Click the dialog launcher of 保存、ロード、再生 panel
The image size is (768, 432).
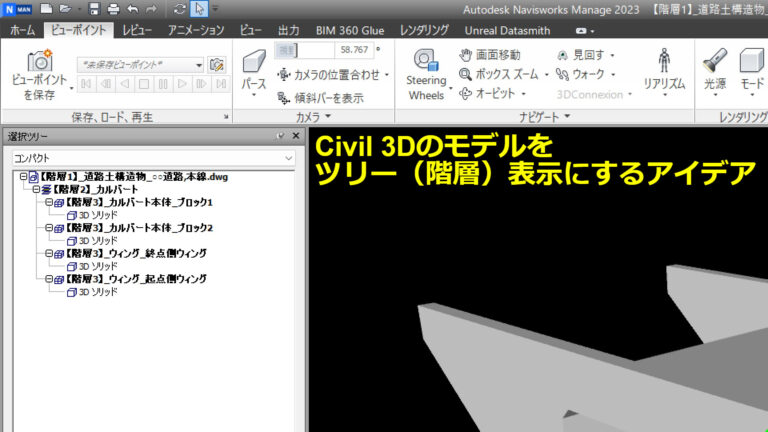[x=226, y=117]
